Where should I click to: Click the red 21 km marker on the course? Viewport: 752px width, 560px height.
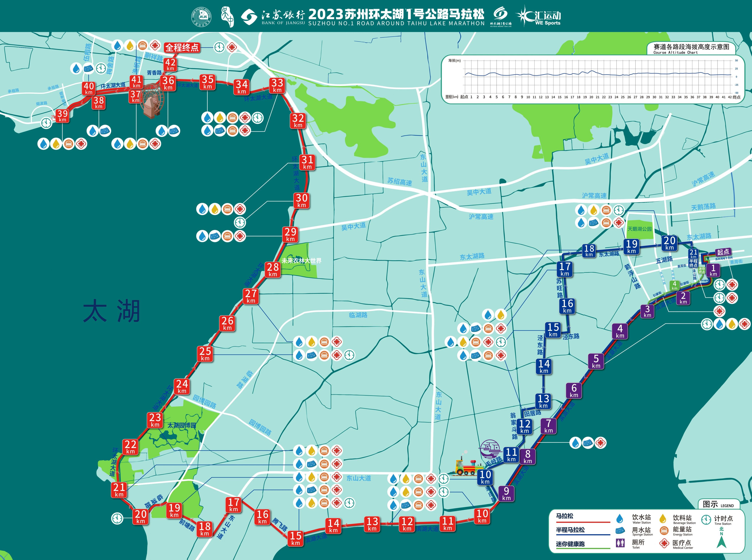(x=119, y=490)
